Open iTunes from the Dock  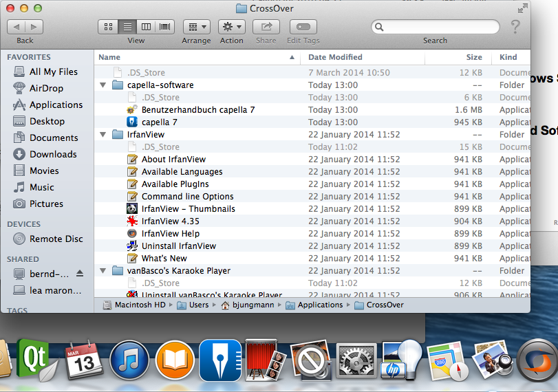tap(129, 360)
